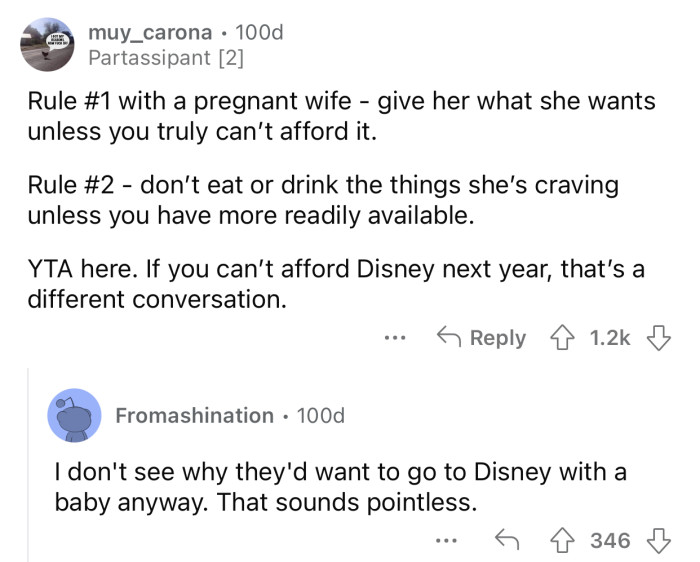Viewport: 700px width, 562px height.
Task: Click the Partassipant [2] flair
Action: pos(166,58)
